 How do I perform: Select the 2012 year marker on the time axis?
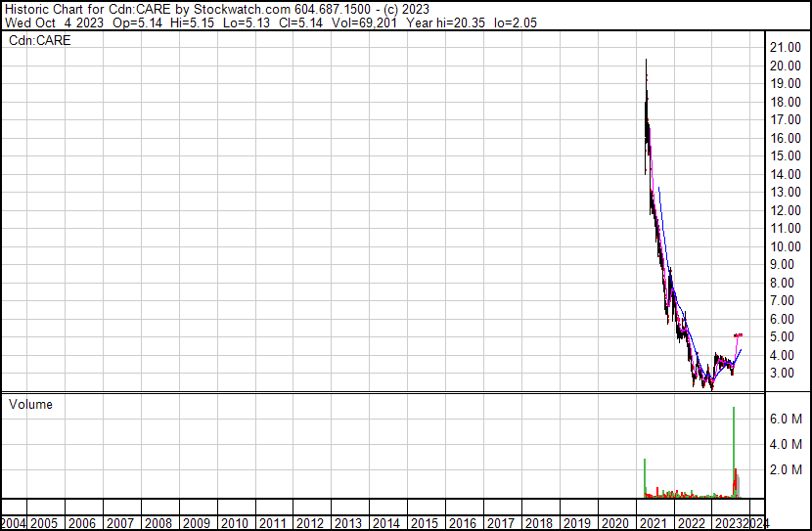[x=310, y=523]
